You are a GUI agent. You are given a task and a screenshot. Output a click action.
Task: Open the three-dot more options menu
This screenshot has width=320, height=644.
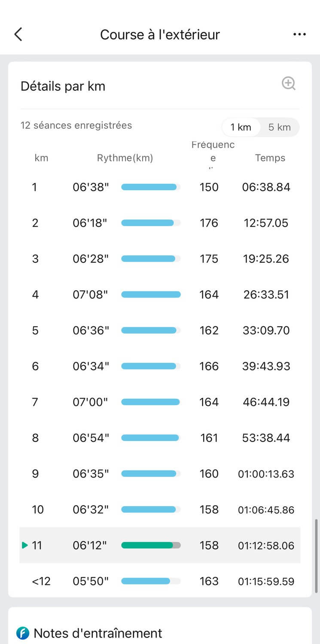coord(299,34)
